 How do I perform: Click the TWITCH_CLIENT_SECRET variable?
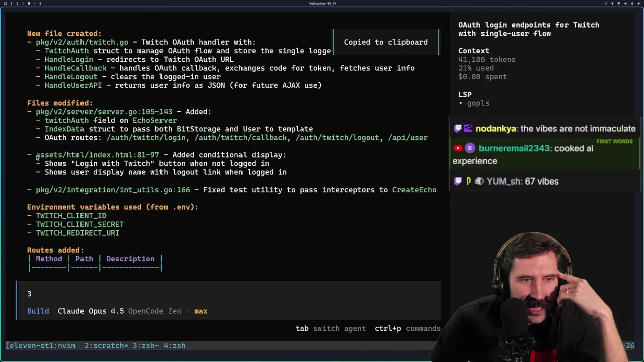pos(79,224)
